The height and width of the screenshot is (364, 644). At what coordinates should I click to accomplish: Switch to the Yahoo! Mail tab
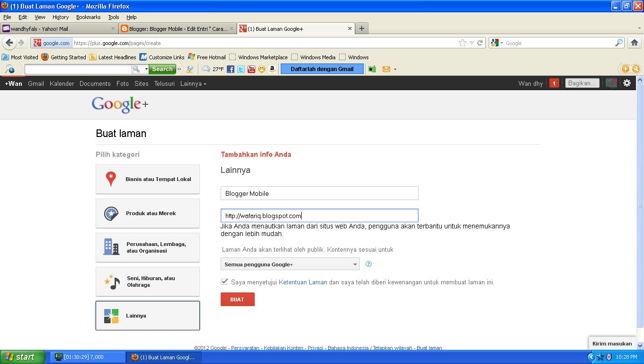click(x=59, y=28)
